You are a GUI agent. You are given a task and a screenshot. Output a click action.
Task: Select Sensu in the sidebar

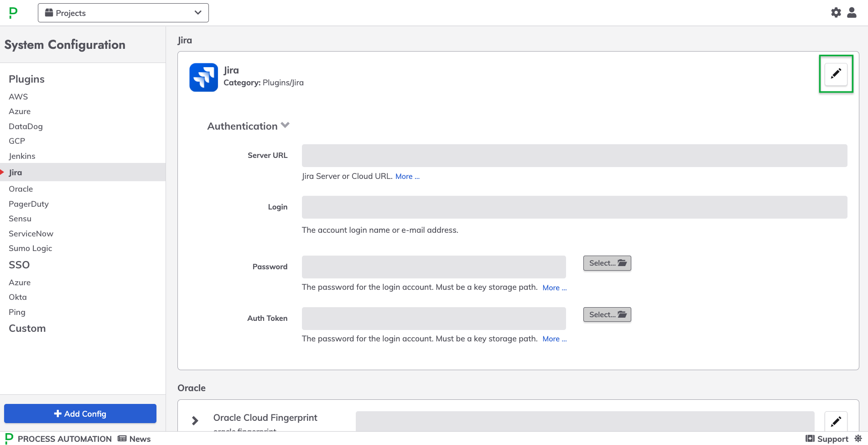(20, 219)
